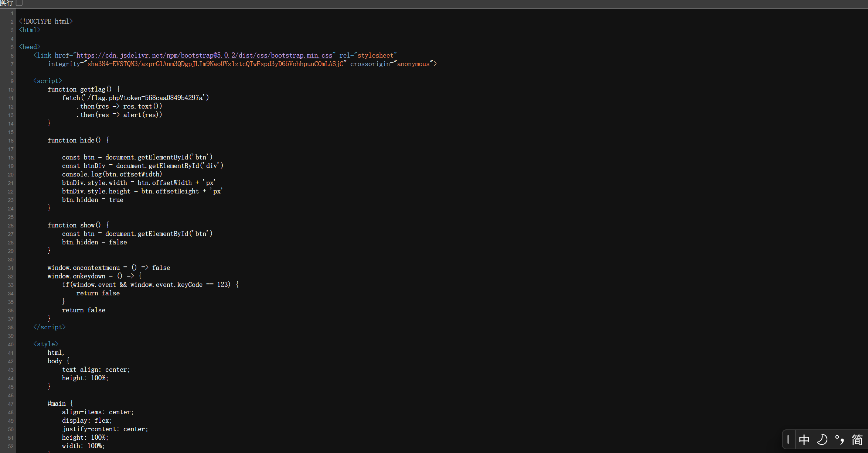The width and height of the screenshot is (868, 453).
Task: Click the text 'text-align: center;'
Action: pyautogui.click(x=96, y=370)
